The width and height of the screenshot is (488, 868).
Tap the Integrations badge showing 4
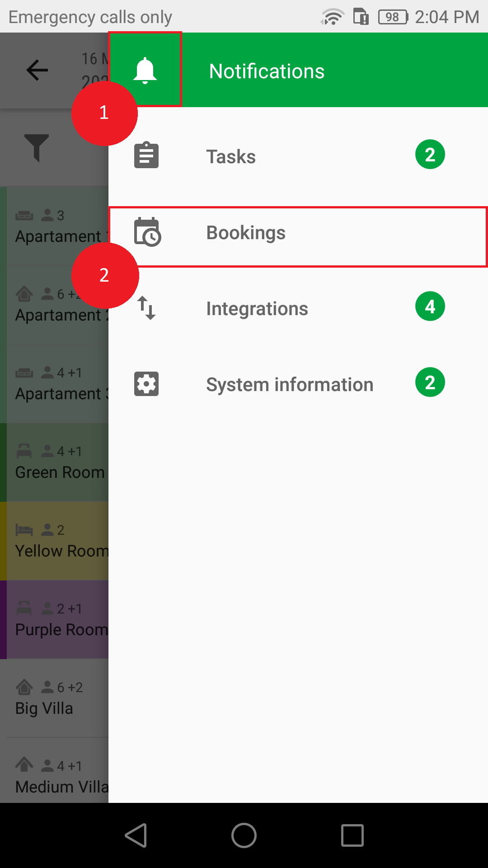(430, 307)
